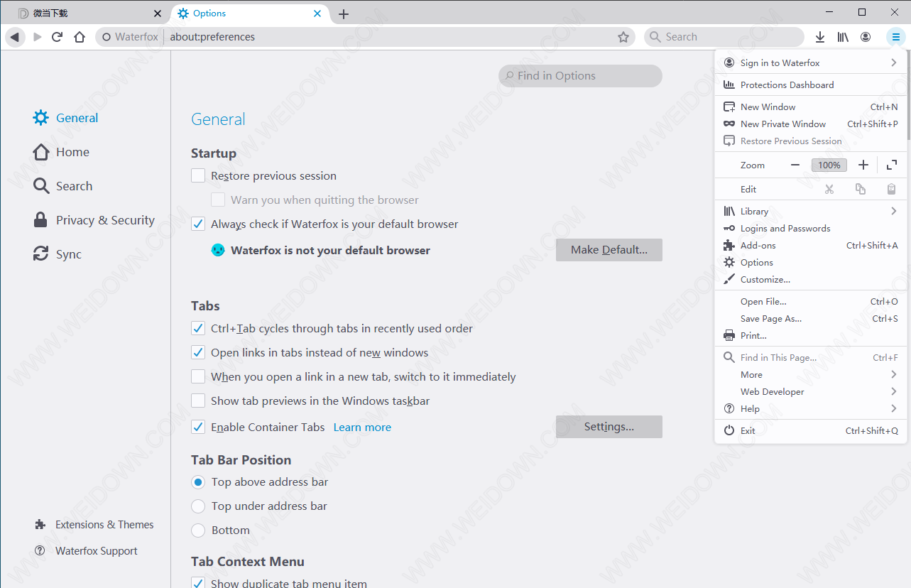911x588 pixels.
Task: Choose New Private Window
Action: tap(811, 124)
